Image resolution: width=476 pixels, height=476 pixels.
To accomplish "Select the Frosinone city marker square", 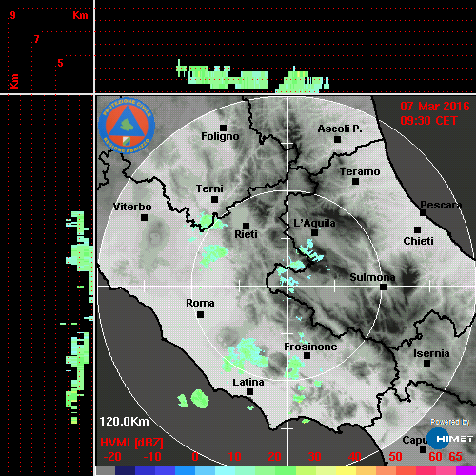I will coord(307,356).
